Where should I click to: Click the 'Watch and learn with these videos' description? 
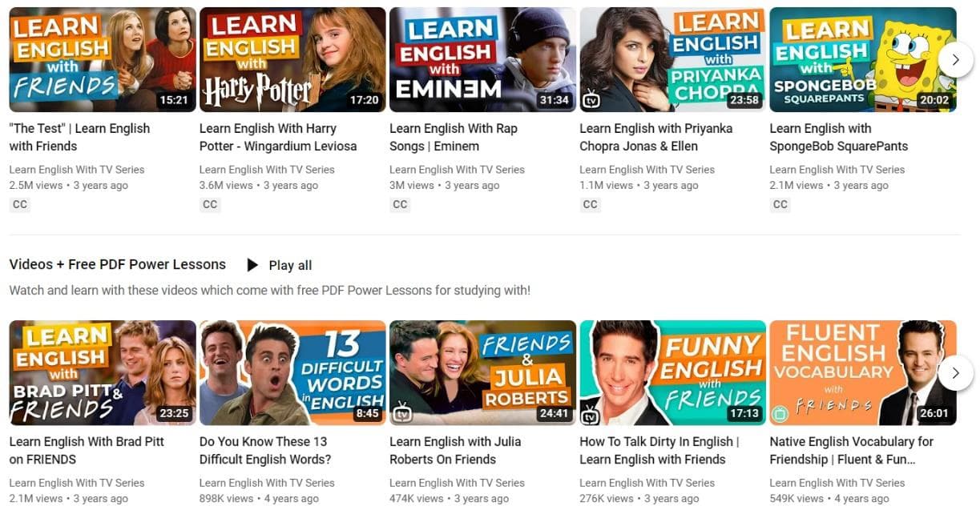pyautogui.click(x=270, y=290)
